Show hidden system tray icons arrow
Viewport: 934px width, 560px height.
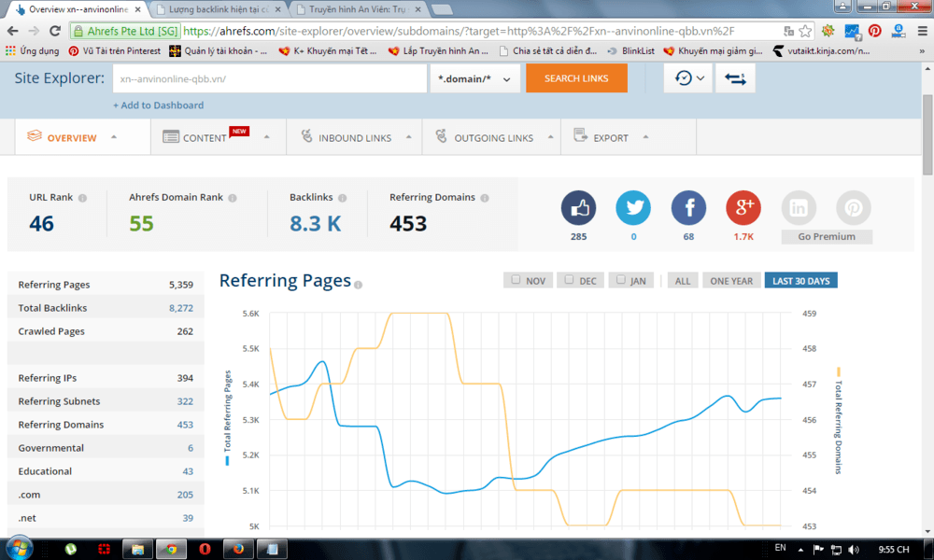pos(800,550)
